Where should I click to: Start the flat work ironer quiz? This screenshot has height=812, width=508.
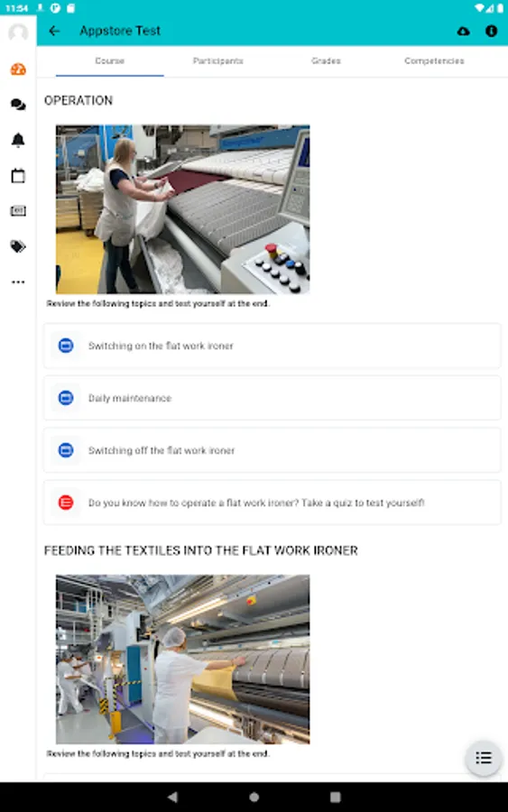click(272, 503)
